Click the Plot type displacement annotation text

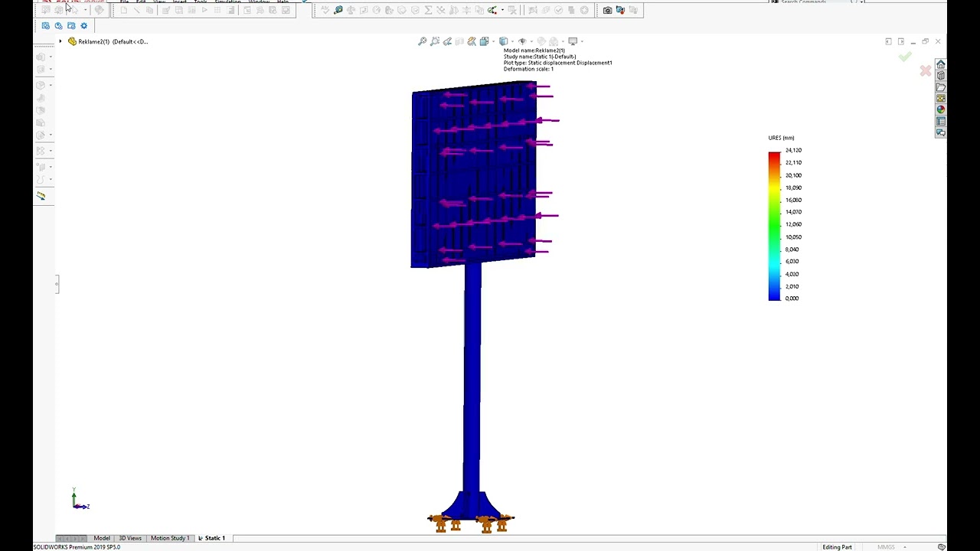(557, 63)
